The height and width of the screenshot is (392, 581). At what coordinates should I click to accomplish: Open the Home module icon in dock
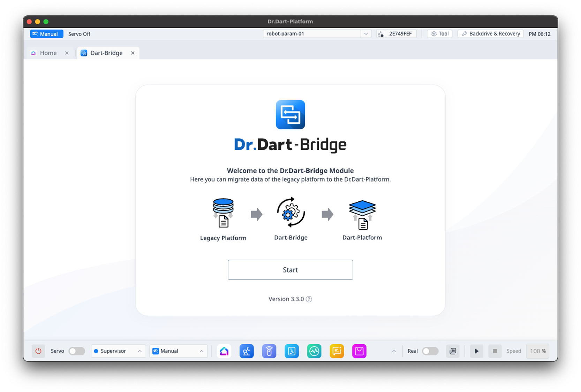coord(224,351)
